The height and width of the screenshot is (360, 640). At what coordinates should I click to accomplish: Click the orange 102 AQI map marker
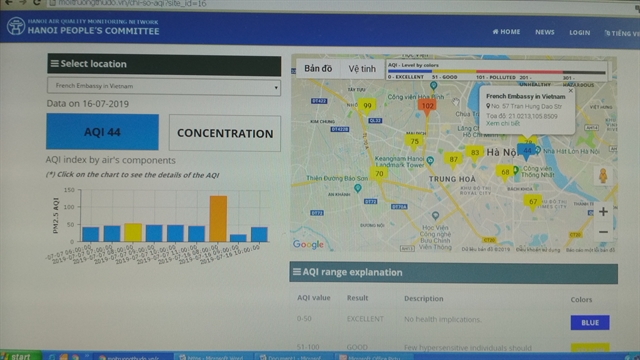click(427, 107)
